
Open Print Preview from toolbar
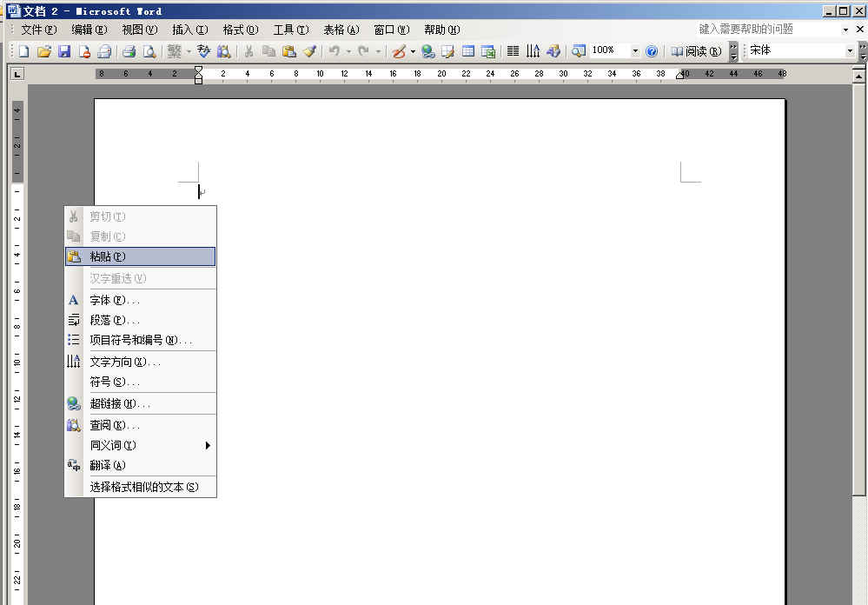(x=149, y=51)
